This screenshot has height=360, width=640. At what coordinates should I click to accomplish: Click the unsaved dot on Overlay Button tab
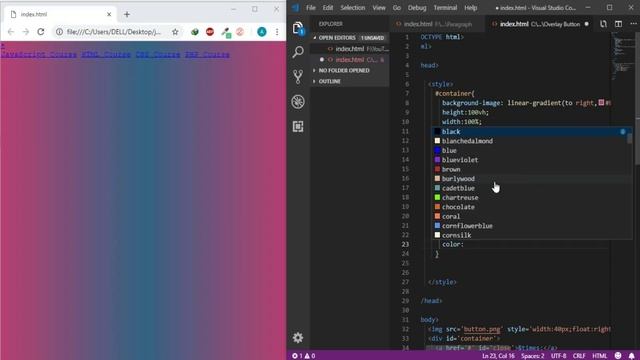pyautogui.click(x=587, y=24)
